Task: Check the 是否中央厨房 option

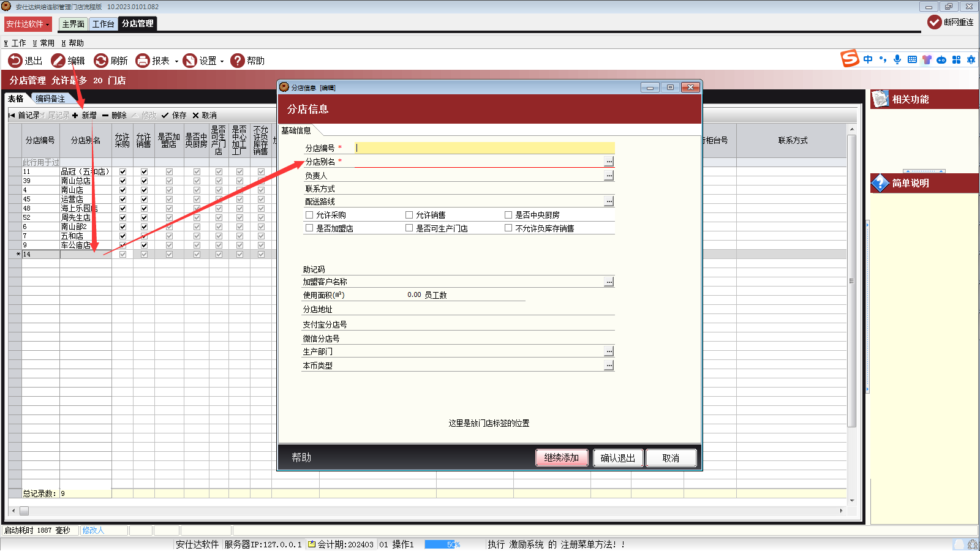Action: pyautogui.click(x=508, y=215)
